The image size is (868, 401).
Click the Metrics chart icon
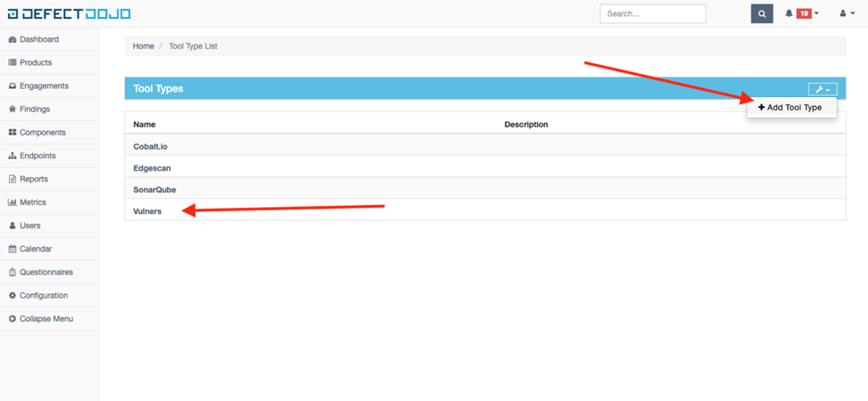click(x=12, y=203)
